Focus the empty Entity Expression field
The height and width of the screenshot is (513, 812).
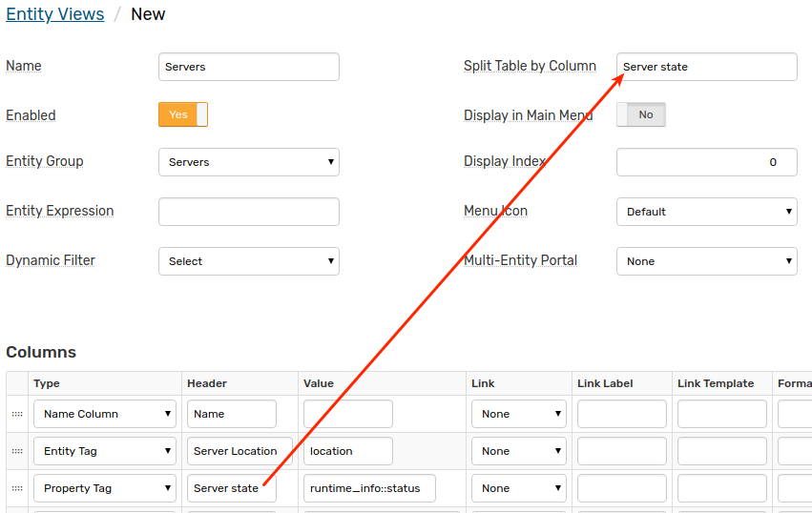coord(249,212)
